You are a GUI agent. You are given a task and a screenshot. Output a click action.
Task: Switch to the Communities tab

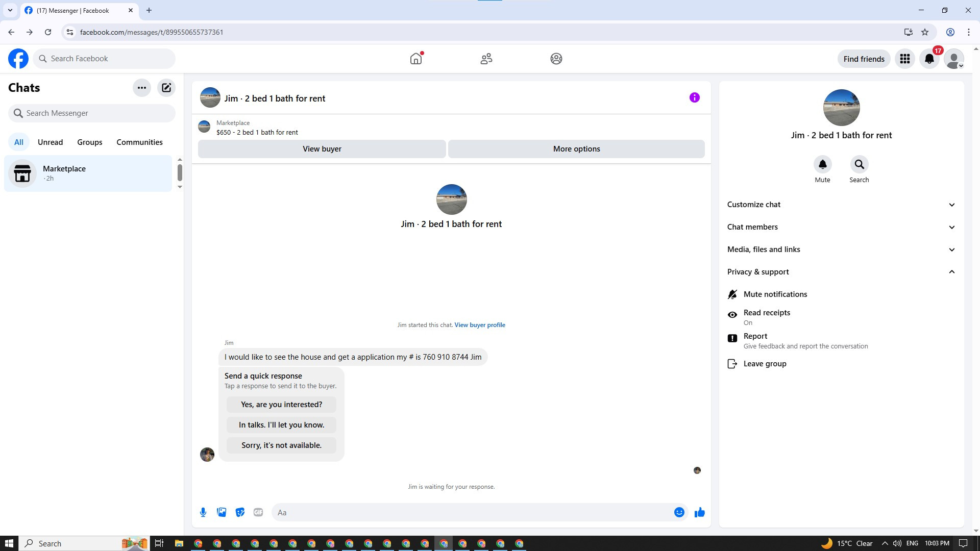point(139,142)
